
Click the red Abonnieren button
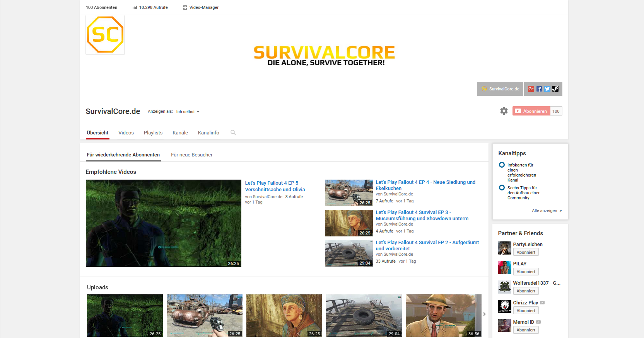531,111
